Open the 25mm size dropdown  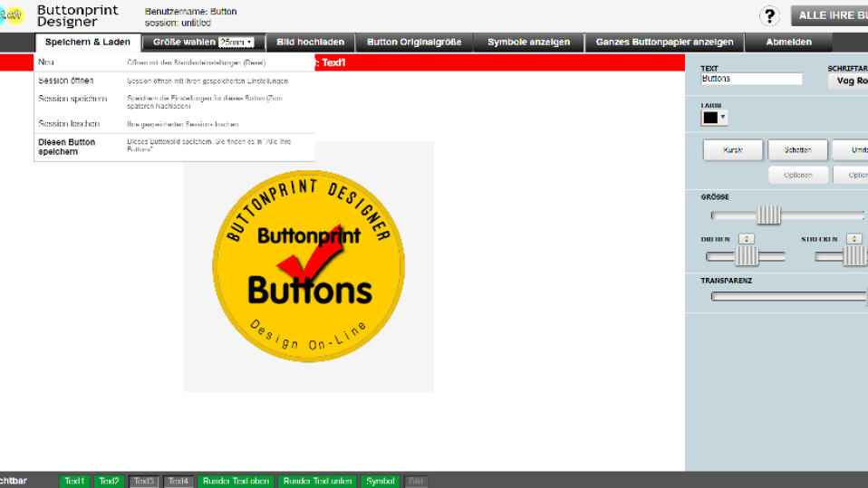coord(236,43)
